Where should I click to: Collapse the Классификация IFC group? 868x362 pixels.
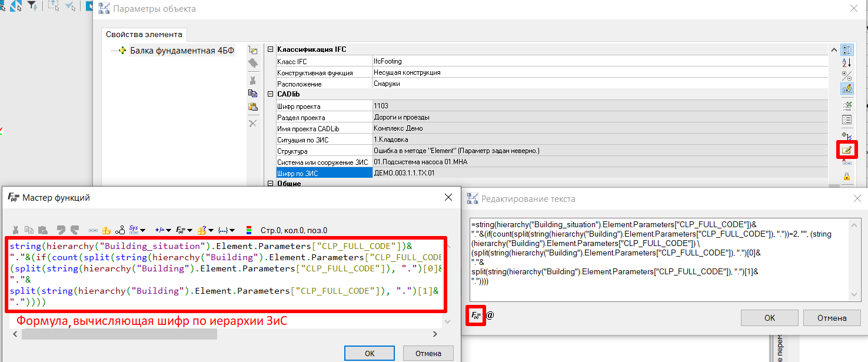(x=271, y=50)
